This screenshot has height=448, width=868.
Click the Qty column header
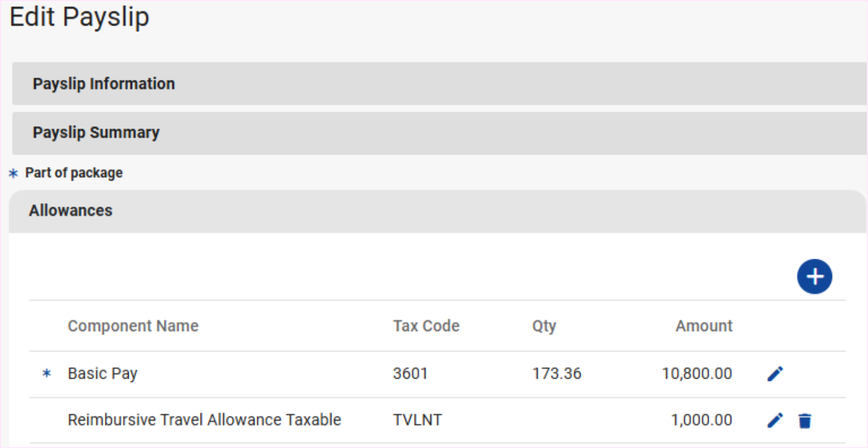(x=544, y=326)
